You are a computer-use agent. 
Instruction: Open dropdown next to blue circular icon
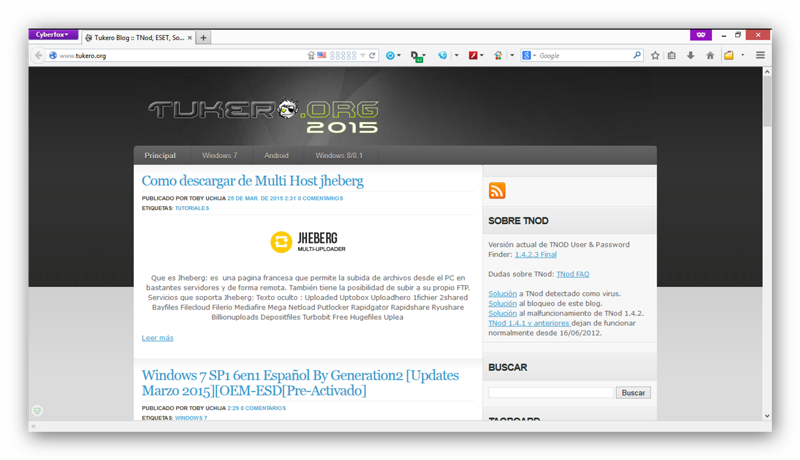(x=398, y=56)
